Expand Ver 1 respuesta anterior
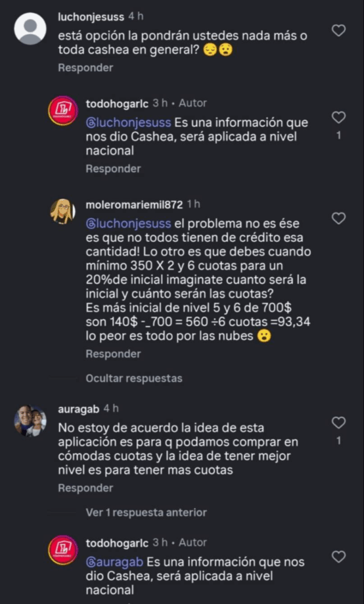This screenshot has width=364, height=604. [146, 513]
